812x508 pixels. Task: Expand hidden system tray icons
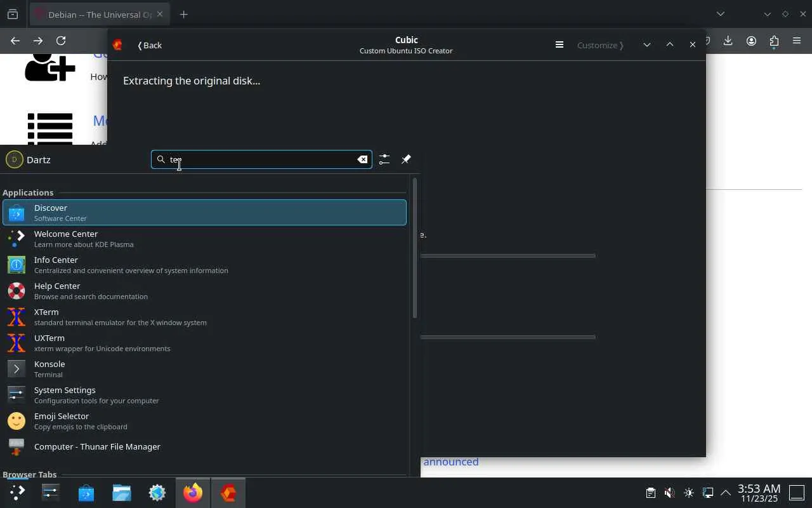point(726,493)
